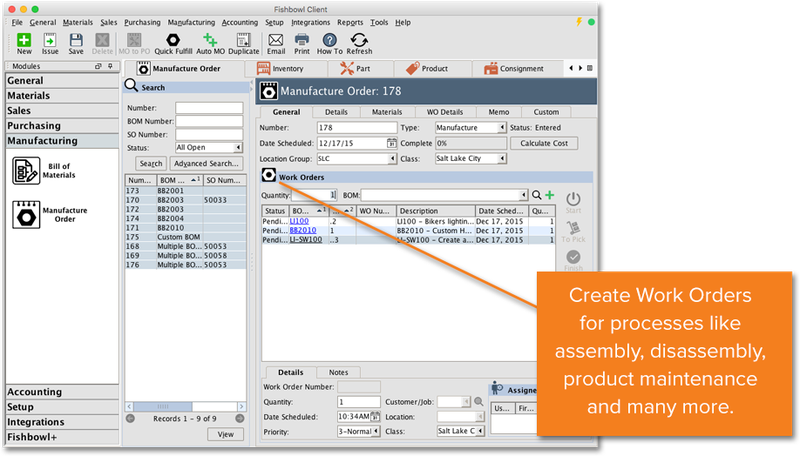Open the LI100 BOM link
Screen dimensions: 800x456
[299, 221]
